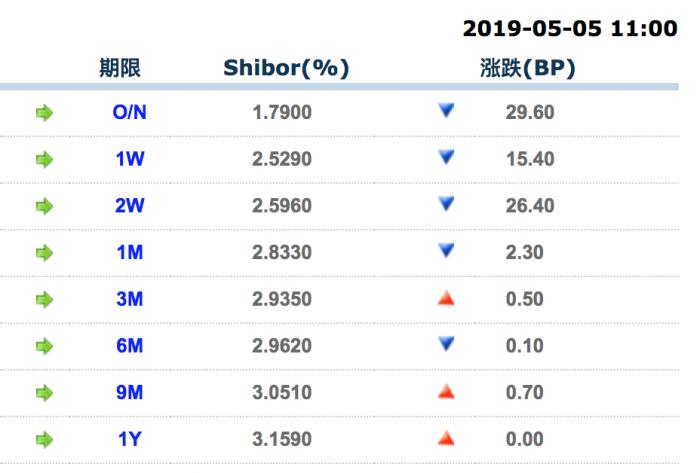Open the 1W term link

pyautogui.click(x=129, y=159)
